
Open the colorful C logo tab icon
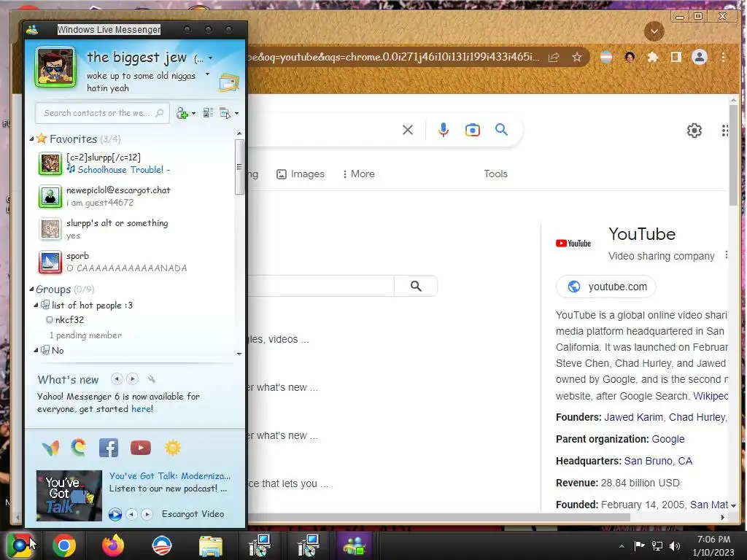pyautogui.click(x=79, y=448)
